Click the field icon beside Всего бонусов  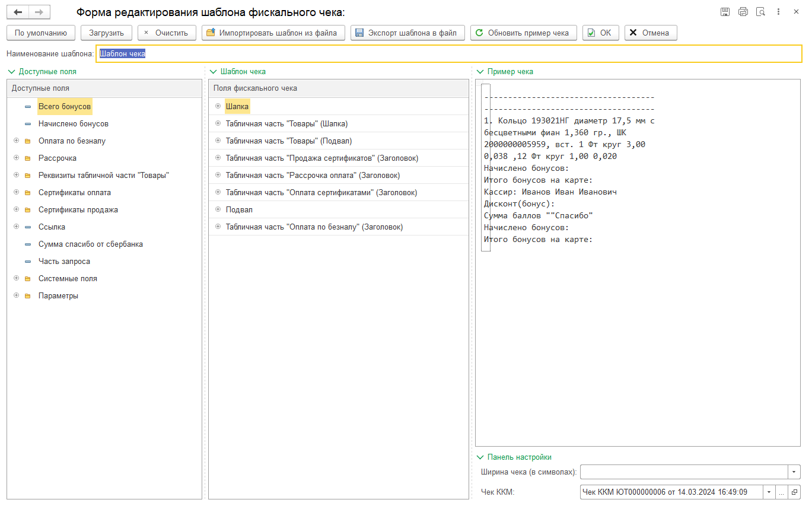click(28, 107)
